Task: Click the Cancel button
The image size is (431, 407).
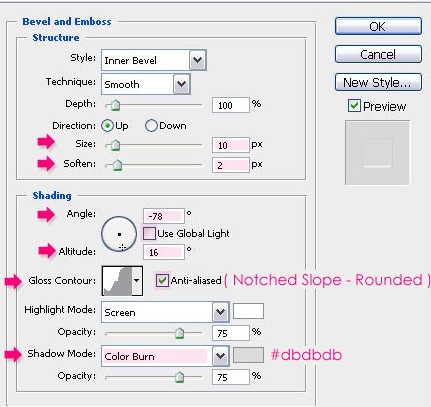Action: click(378, 54)
